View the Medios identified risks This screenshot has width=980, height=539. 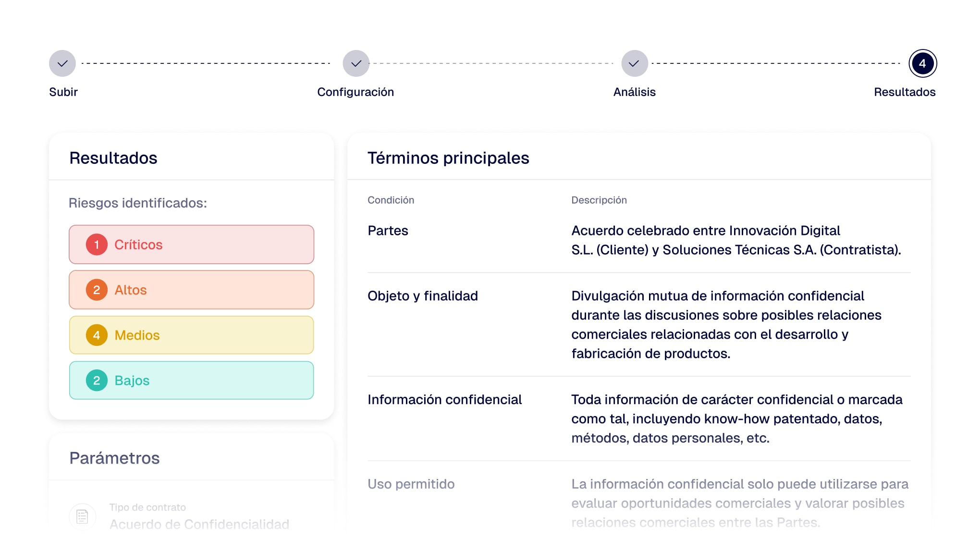tap(191, 335)
